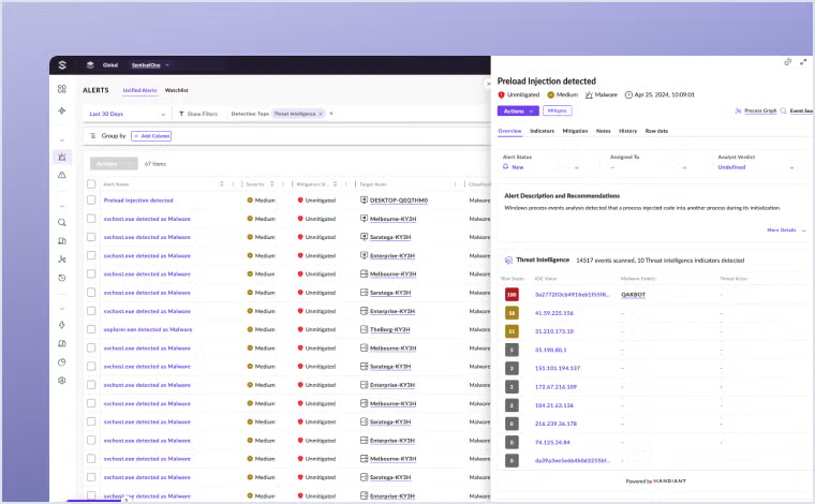Expand the alert detail panel to full screen
The width and height of the screenshot is (815, 504).
tap(803, 62)
